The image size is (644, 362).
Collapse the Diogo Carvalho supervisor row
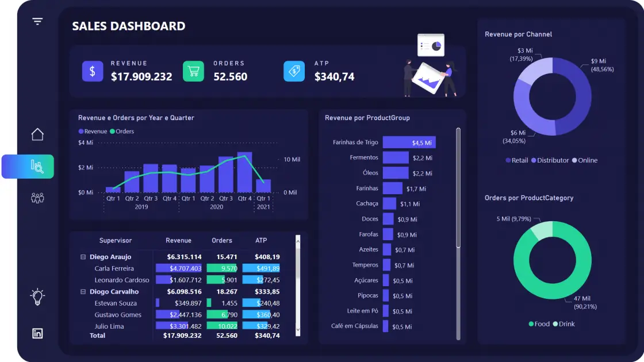[x=83, y=292]
